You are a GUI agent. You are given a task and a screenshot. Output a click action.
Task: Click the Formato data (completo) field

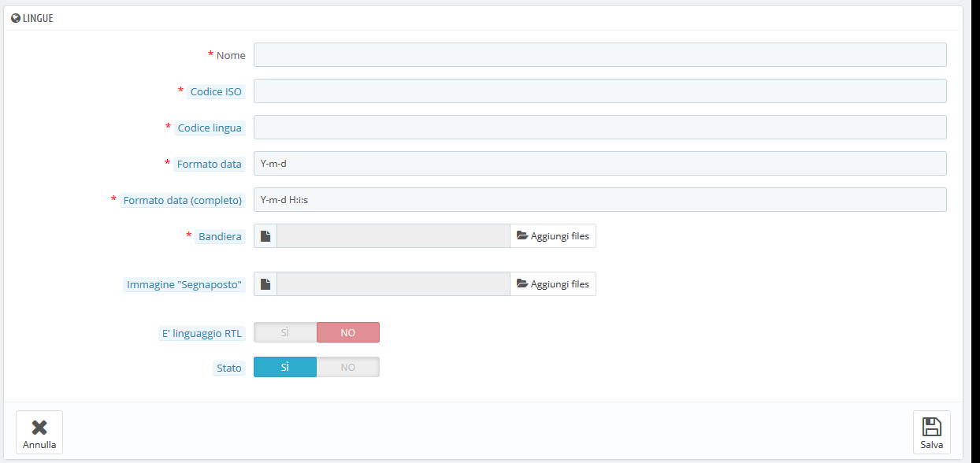pyautogui.click(x=600, y=200)
